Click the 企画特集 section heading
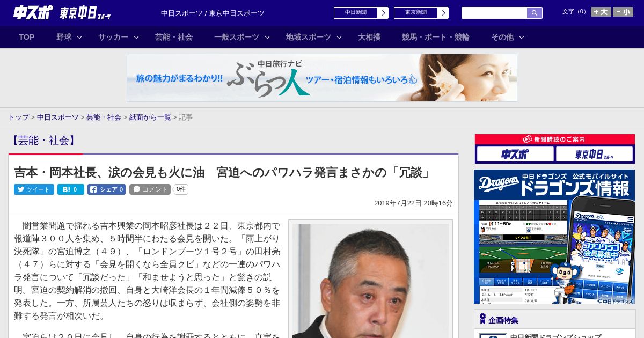The image size is (644, 338). (x=503, y=320)
